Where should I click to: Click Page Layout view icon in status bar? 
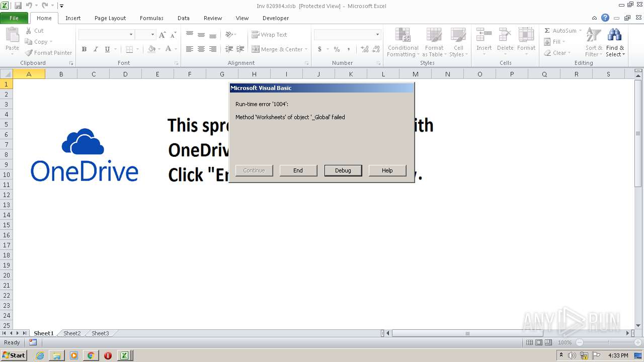[539, 342]
